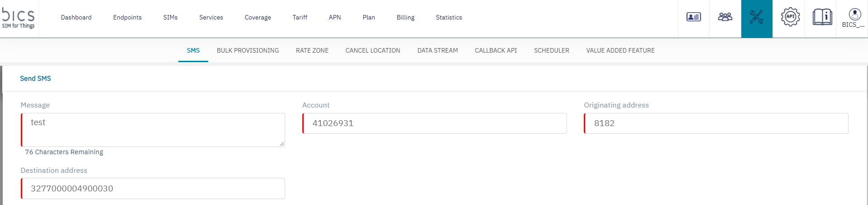The height and width of the screenshot is (205, 868).
Task: Open the Billing menu
Action: point(405,18)
